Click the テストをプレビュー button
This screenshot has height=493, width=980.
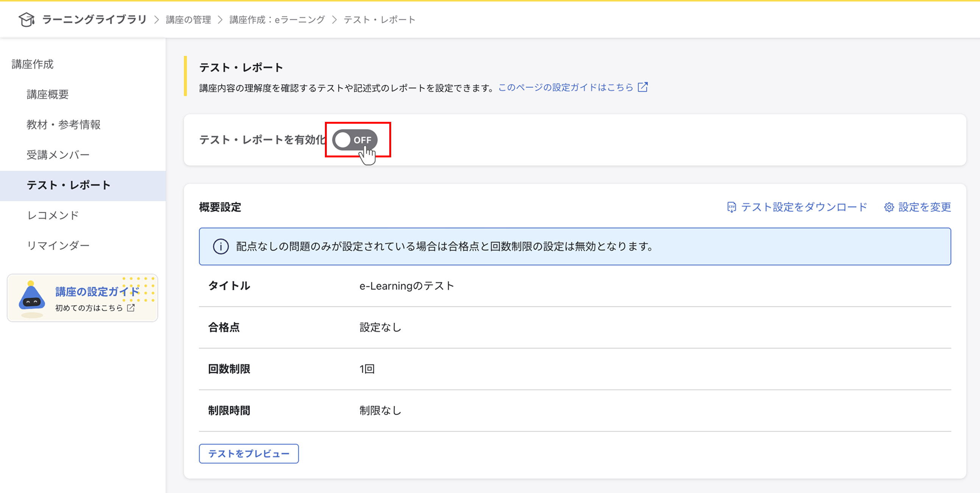pos(248,454)
